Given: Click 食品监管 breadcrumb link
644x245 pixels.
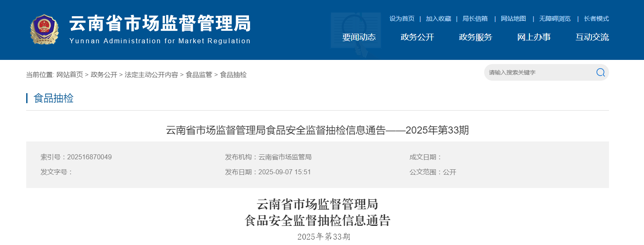Looking at the screenshot, I should point(199,75).
